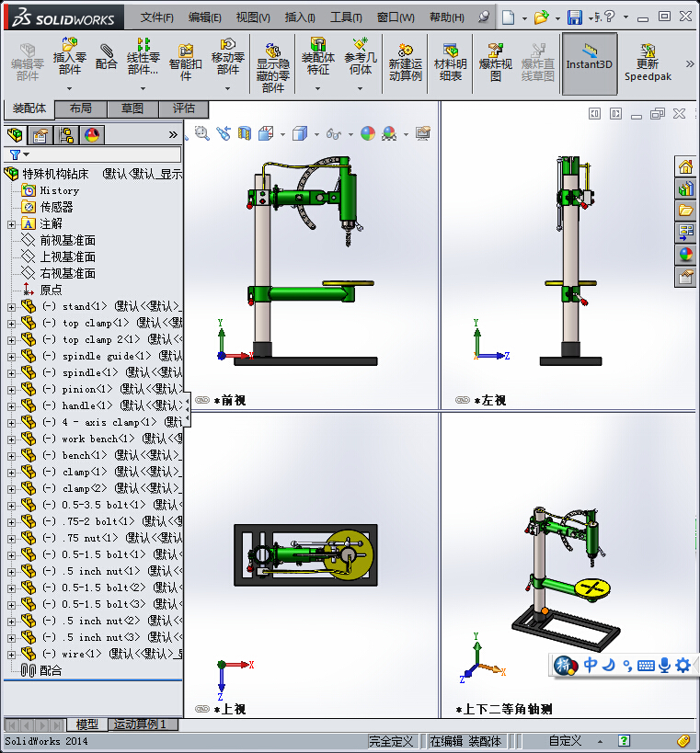Image resolution: width=700 pixels, height=753 pixels.
Task: Click the Edit Appearance color ball icon
Action: (368, 133)
